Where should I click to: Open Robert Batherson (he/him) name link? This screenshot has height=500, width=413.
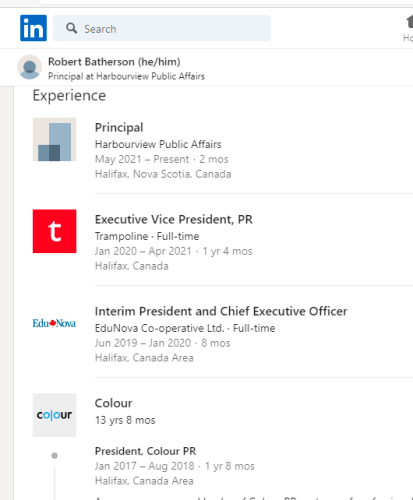(114, 62)
